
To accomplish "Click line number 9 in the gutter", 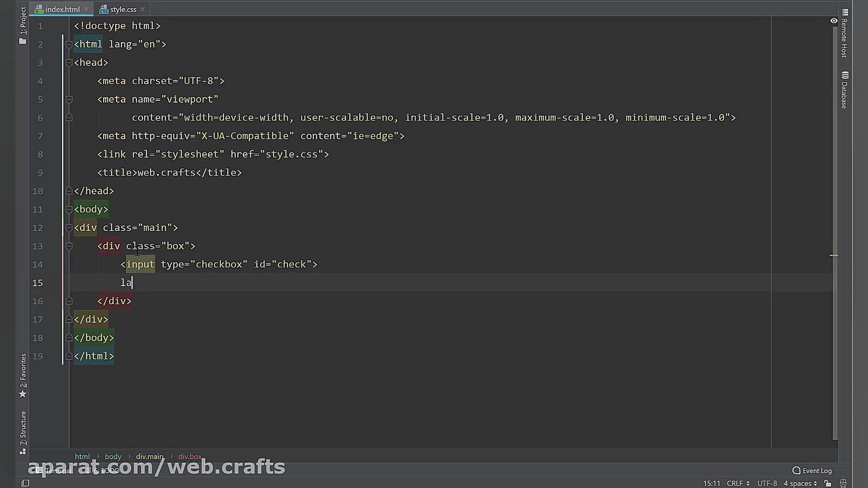I will pyautogui.click(x=40, y=173).
